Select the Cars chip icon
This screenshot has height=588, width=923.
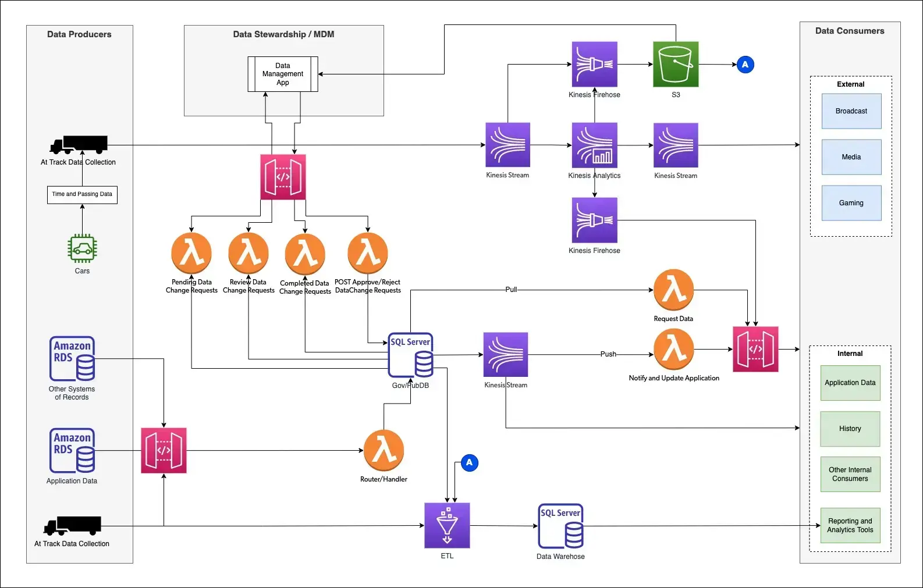(x=82, y=249)
